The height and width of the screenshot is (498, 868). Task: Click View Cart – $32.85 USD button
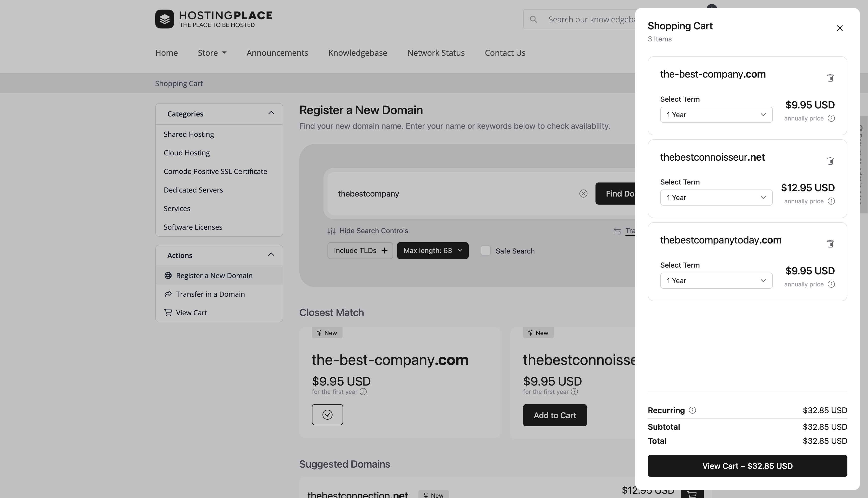(747, 466)
